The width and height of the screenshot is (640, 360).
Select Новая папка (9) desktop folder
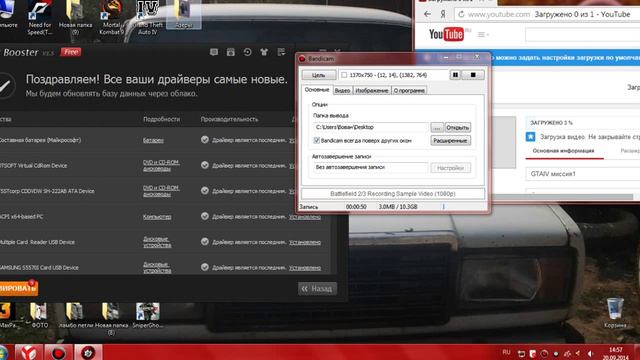[x=76, y=18]
